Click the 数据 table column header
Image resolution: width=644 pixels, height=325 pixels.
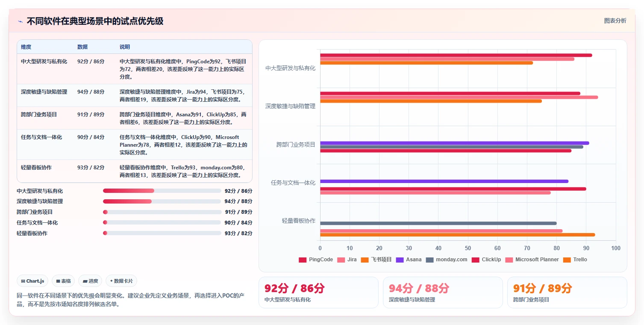(82, 47)
